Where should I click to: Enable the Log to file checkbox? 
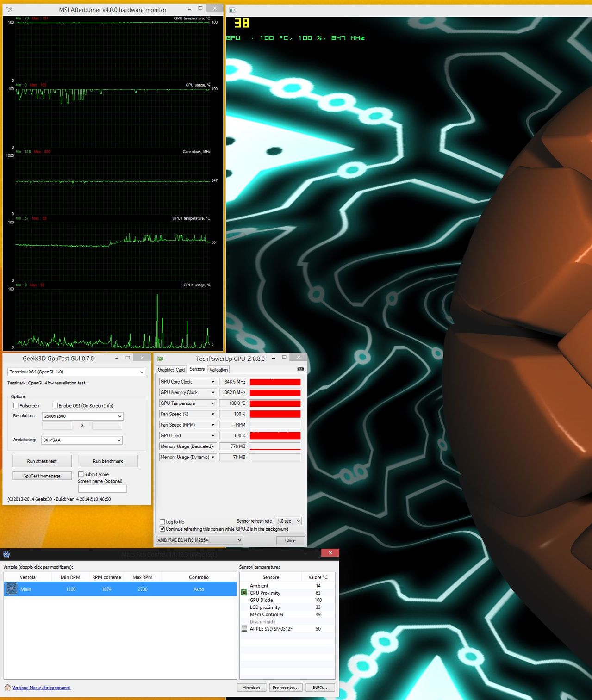(162, 522)
